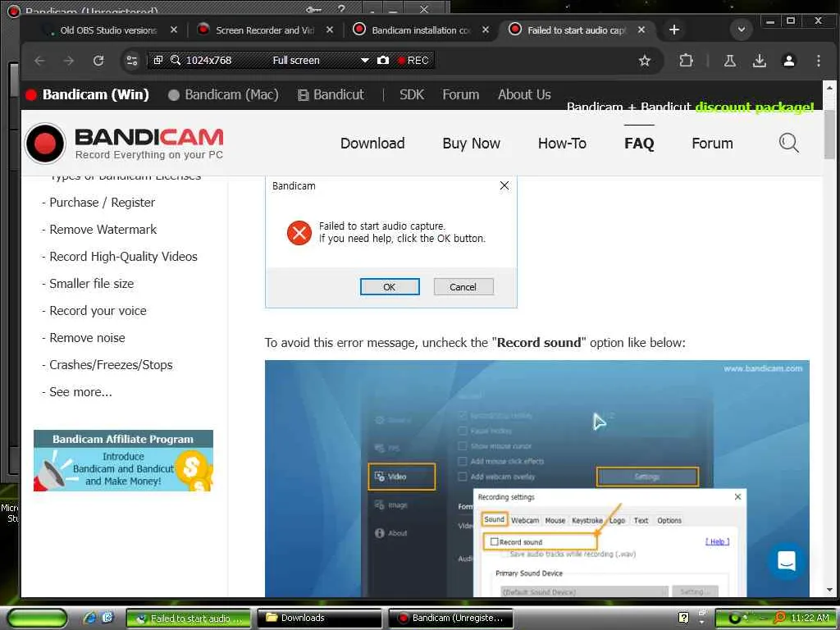Switch to Bandicam installation tab

click(x=421, y=30)
